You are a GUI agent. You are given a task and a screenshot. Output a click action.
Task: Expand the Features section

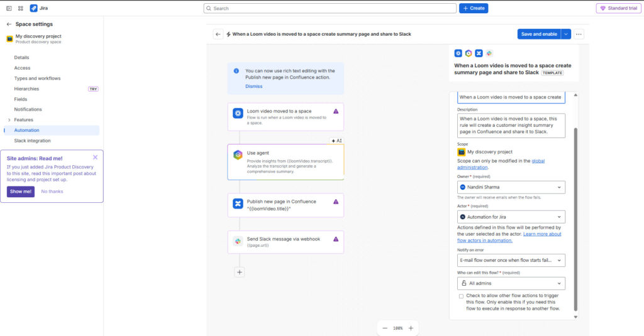tap(9, 120)
